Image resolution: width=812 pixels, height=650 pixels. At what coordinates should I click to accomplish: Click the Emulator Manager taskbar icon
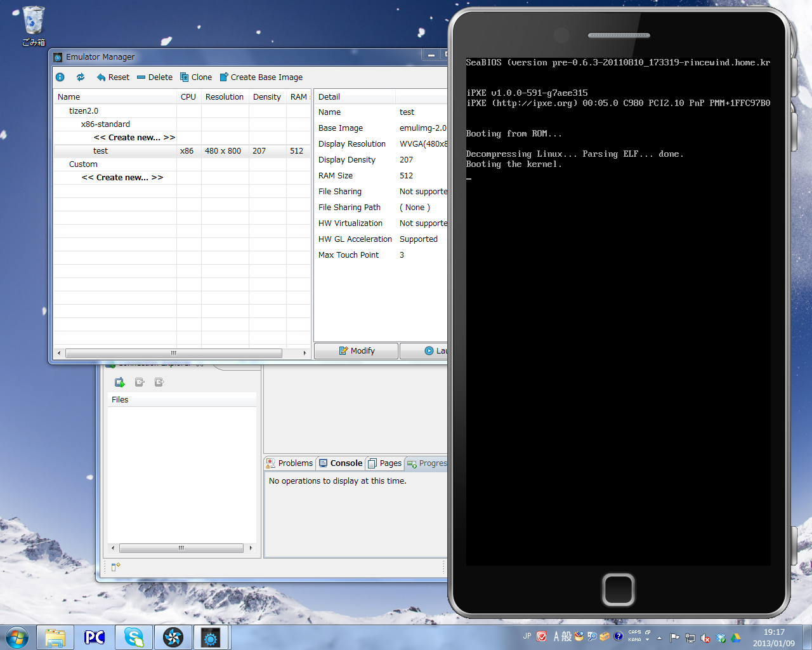pos(211,637)
